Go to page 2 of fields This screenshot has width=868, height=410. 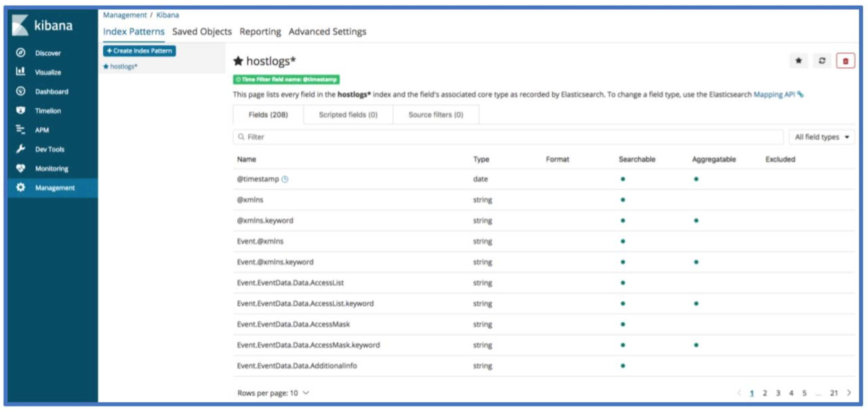(765, 393)
